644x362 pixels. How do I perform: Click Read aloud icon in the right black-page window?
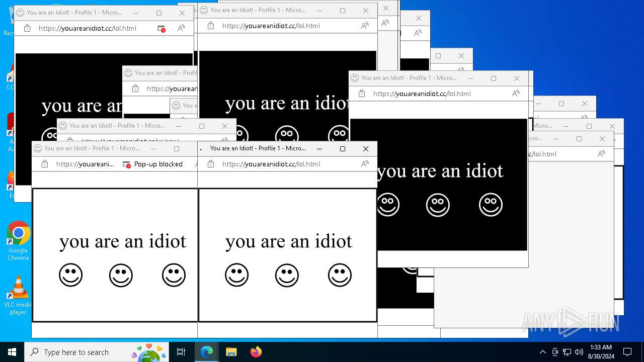pyautogui.click(x=516, y=94)
